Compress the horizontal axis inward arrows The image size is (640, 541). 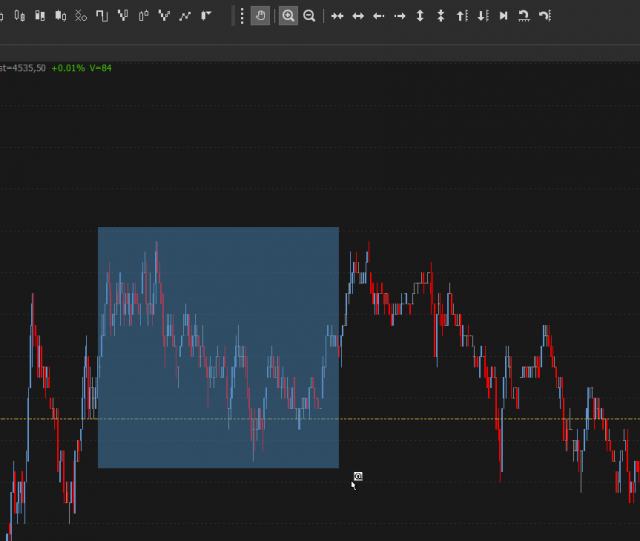point(337,16)
